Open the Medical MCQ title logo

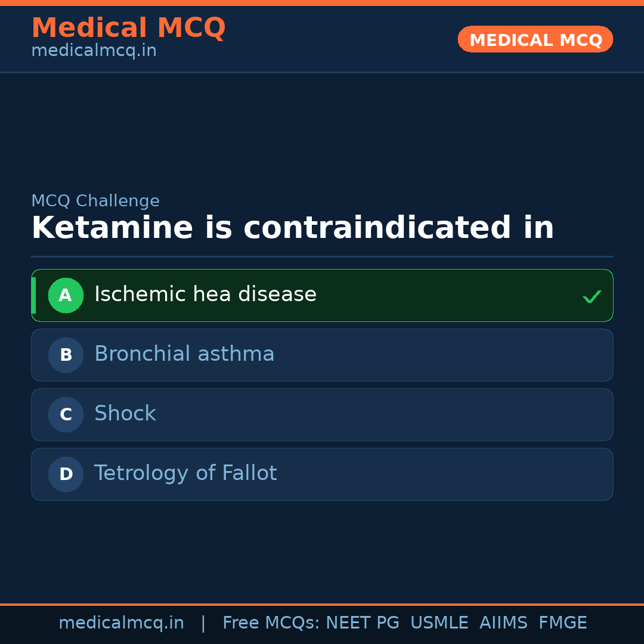click(x=128, y=28)
